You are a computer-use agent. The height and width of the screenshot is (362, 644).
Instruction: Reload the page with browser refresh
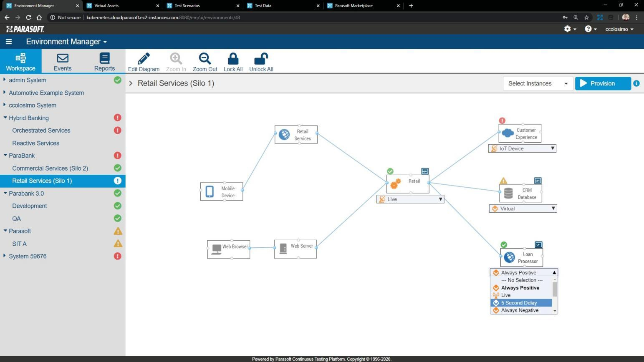(x=28, y=18)
